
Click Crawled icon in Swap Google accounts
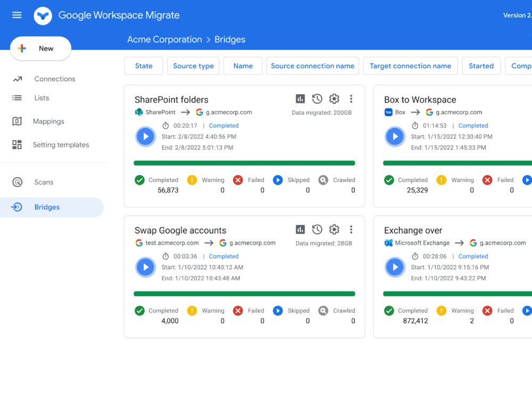pyautogui.click(x=323, y=311)
